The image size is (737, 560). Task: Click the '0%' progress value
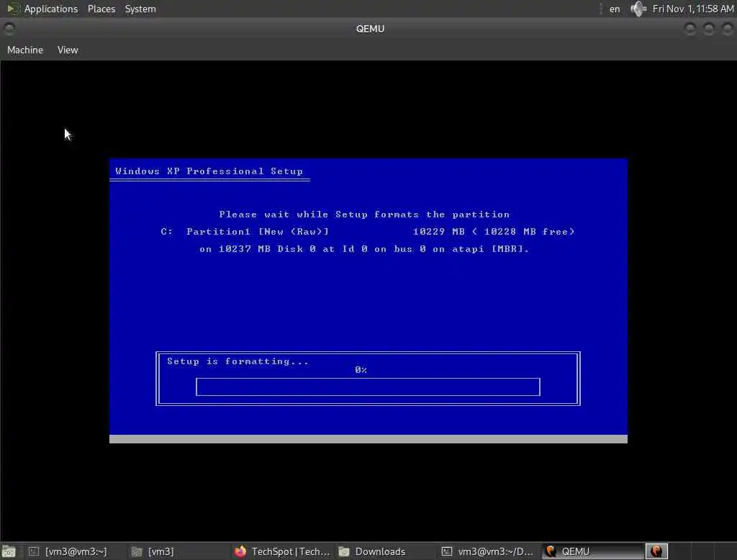(361, 370)
